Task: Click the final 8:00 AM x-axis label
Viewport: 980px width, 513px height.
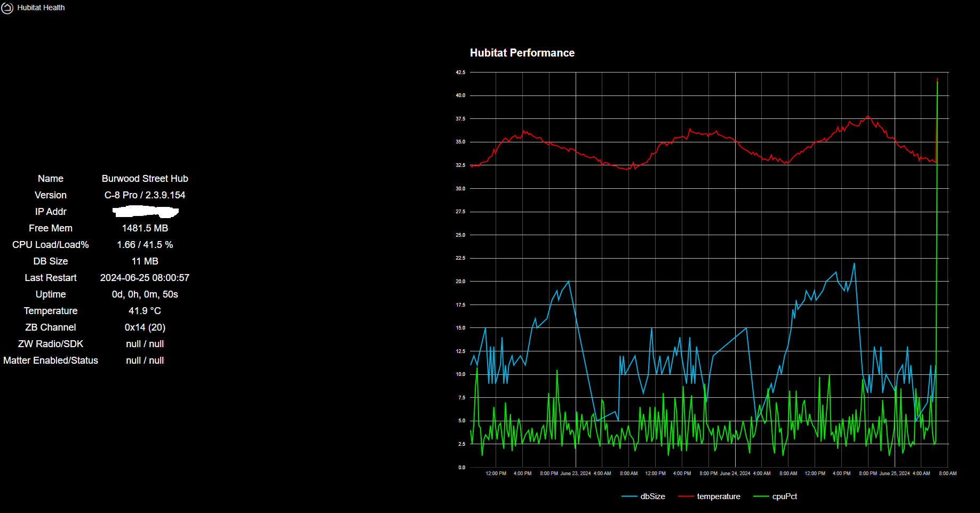Action: pos(947,474)
